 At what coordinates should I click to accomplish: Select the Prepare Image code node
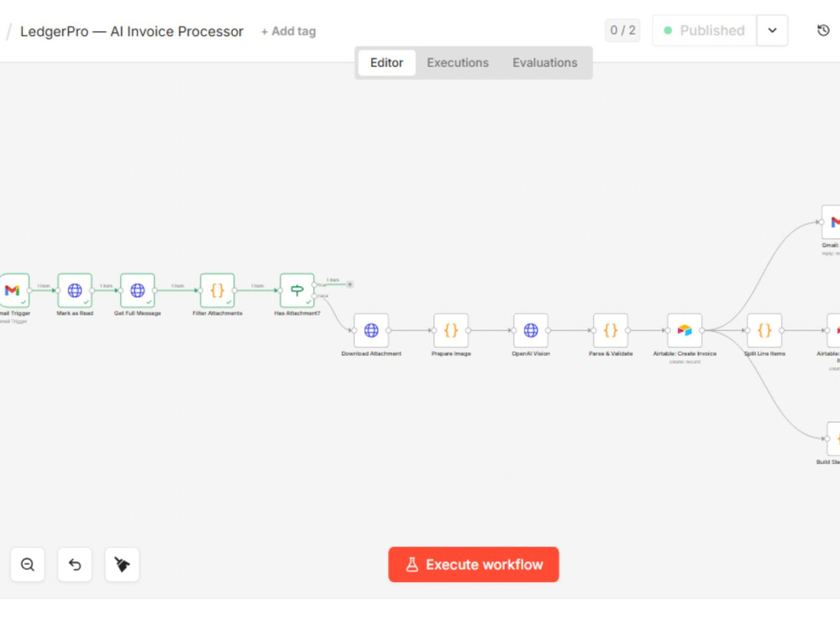[451, 330]
